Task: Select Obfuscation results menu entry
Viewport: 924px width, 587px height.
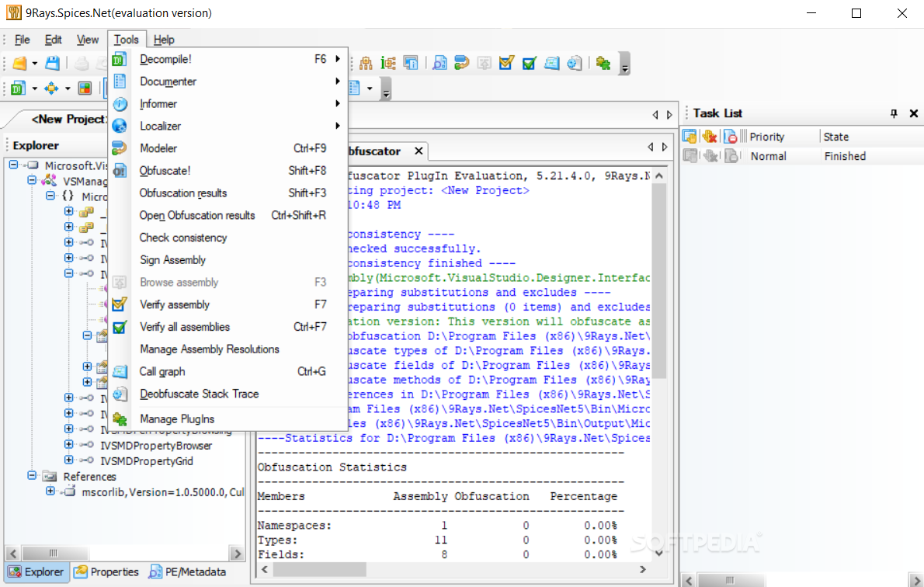Action: (228, 193)
